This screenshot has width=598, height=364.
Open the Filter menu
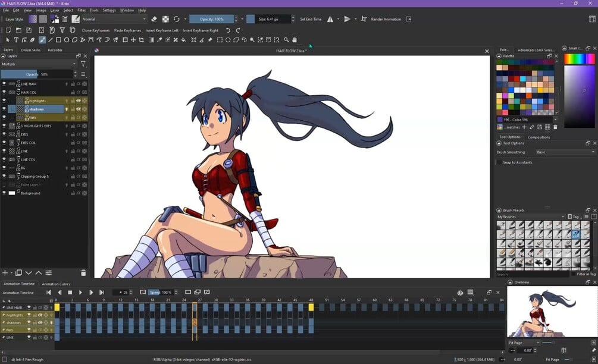[82, 10]
